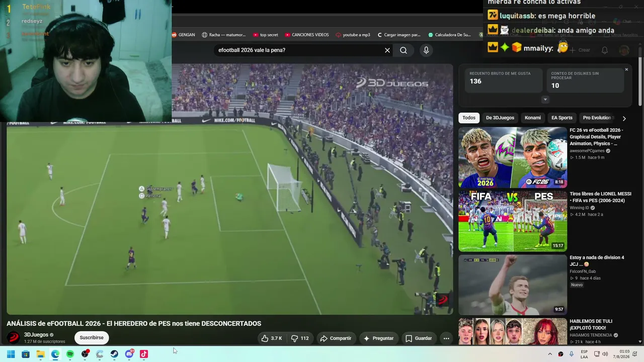This screenshot has height=362, width=644.
Task: Open Discord from the taskbar
Action: point(129,354)
